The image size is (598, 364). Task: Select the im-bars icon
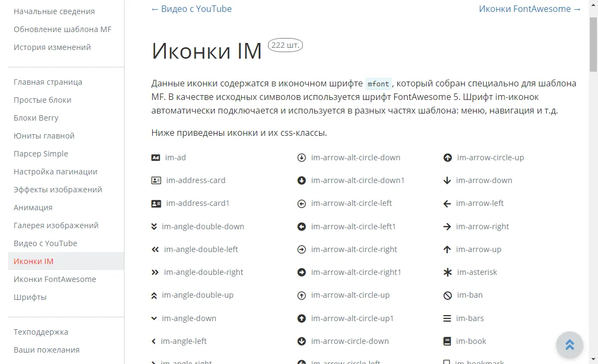(447, 318)
